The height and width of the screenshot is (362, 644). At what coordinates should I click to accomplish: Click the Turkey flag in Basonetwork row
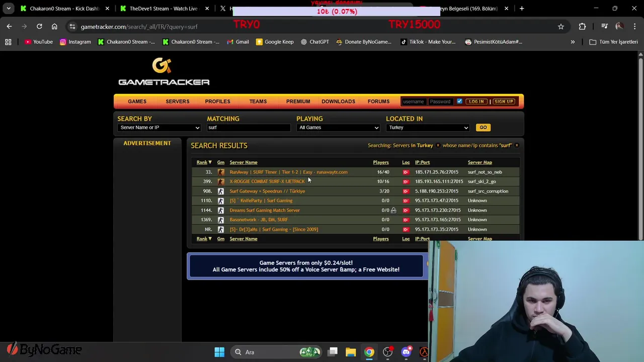click(406, 220)
